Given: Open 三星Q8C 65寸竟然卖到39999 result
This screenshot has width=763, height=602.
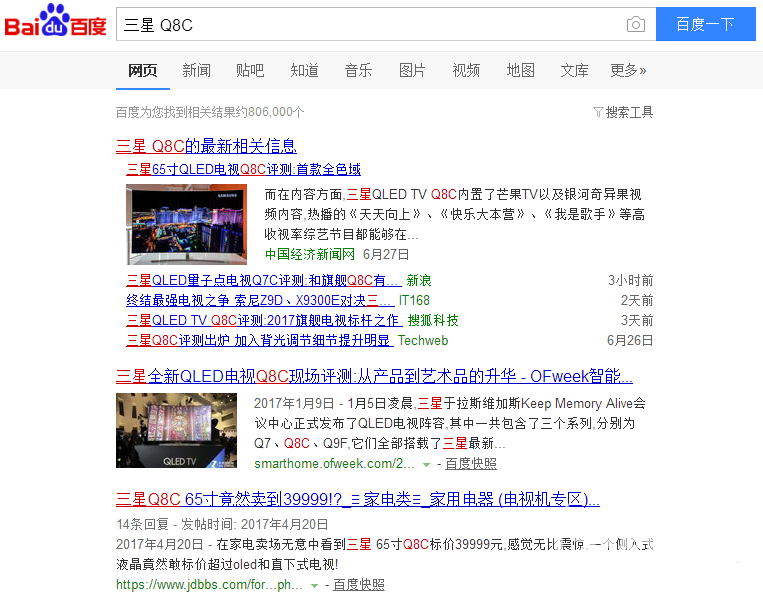Looking at the screenshot, I should click(x=358, y=499).
